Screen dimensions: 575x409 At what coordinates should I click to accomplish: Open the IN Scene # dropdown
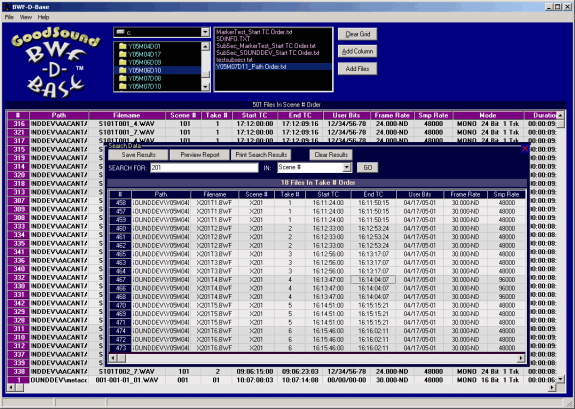347,168
